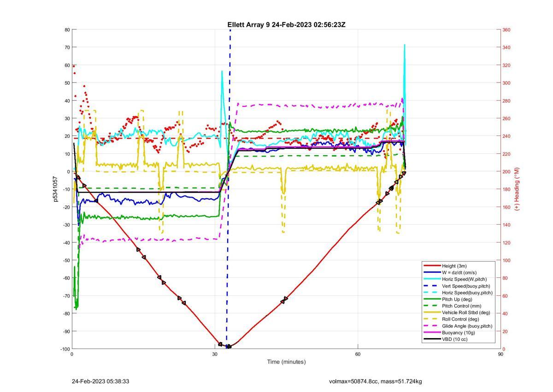Click the '-10' tick on the left axis
The width and height of the screenshot is (553, 392).
coord(66,189)
